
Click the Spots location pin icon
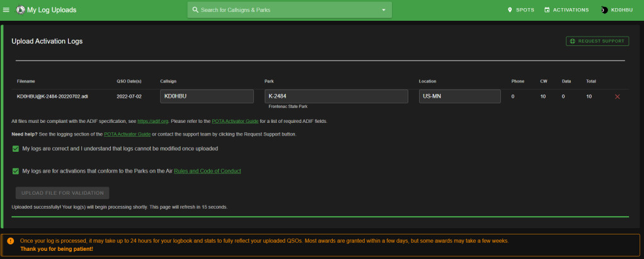coord(510,10)
